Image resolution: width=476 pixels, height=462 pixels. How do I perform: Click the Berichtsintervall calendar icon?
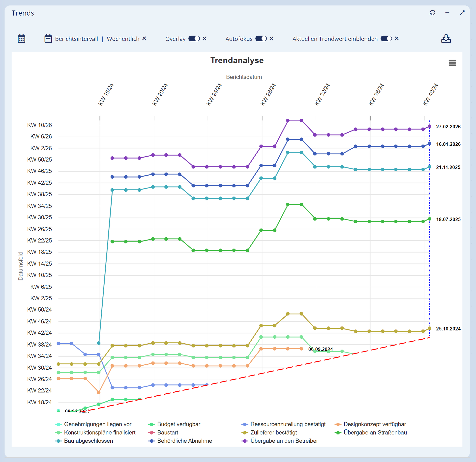pyautogui.click(x=48, y=39)
